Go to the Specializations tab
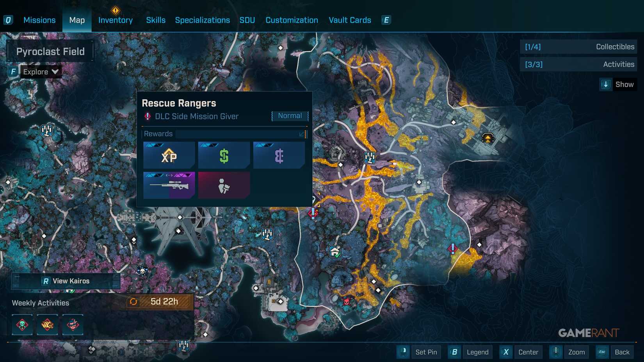This screenshot has width=644, height=362. pos(203,20)
